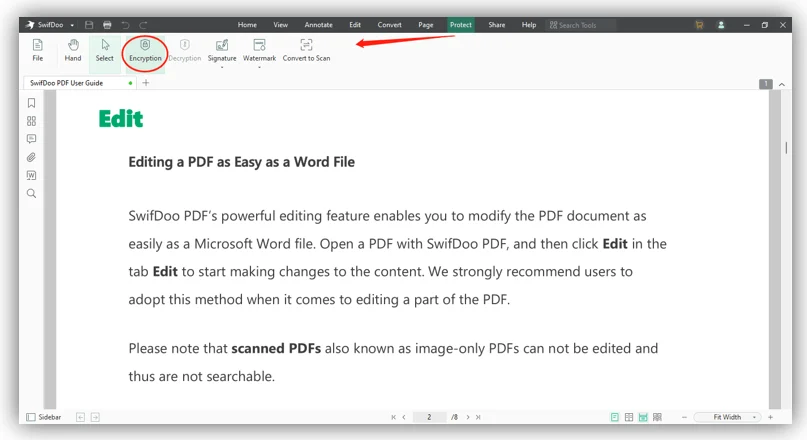This screenshot has height=440, width=807.
Task: Print the document via printer icon
Action: click(x=107, y=25)
